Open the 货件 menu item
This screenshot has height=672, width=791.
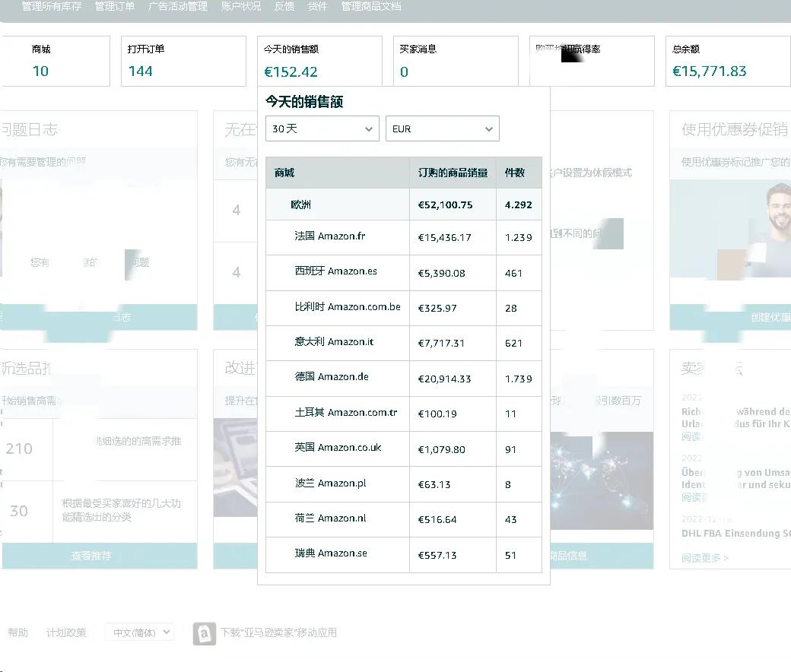click(x=317, y=8)
